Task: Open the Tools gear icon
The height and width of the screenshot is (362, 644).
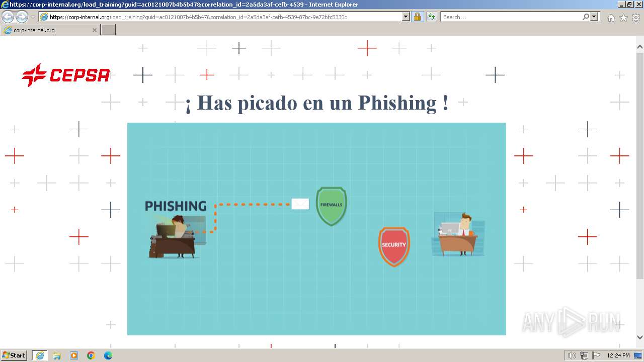Action: [636, 18]
